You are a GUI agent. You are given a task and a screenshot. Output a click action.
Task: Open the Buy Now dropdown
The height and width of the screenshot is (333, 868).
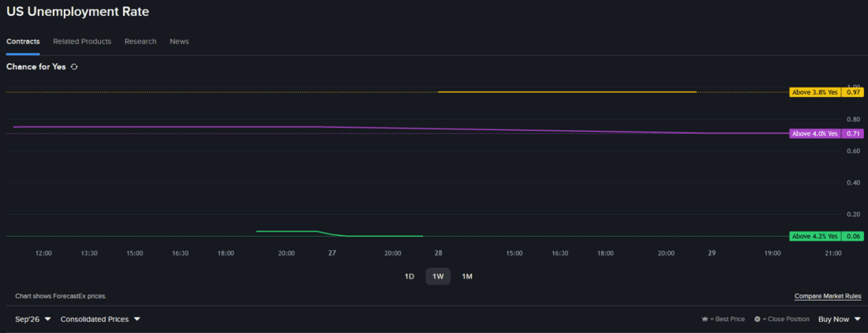pos(840,319)
